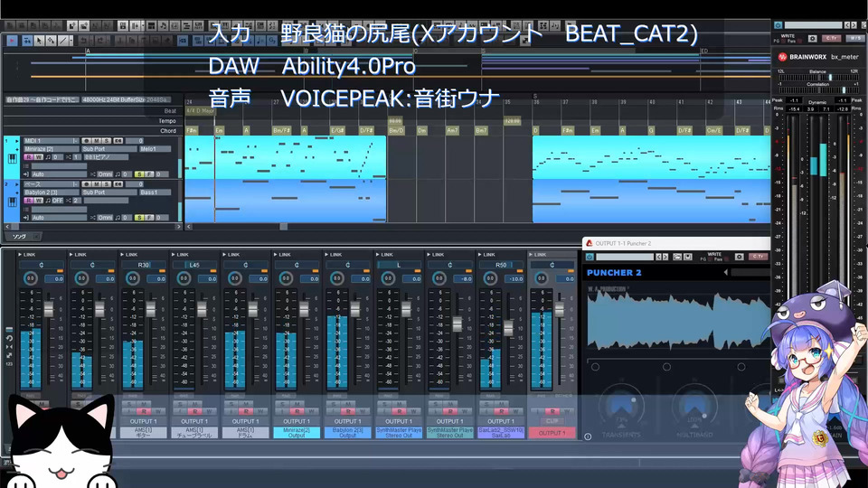
Task: Click the undo icon in the editor toolbar
Action: (83, 41)
